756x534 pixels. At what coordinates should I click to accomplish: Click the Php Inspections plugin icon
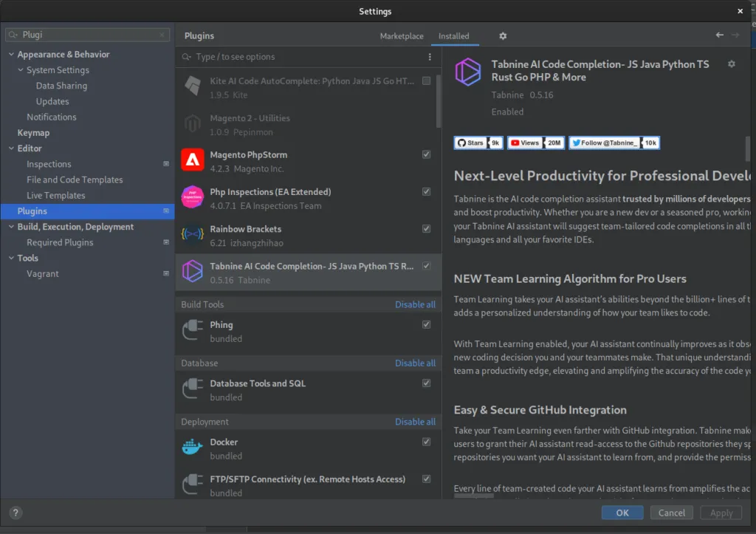point(192,196)
